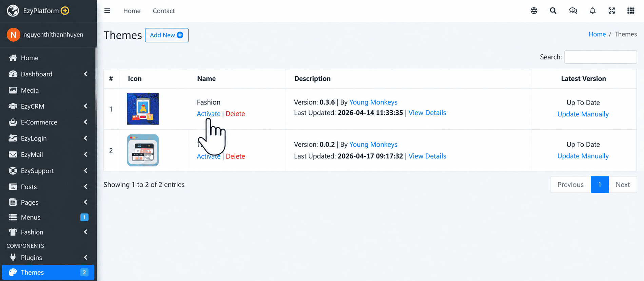Open the language globe icon in top bar
Image resolution: width=644 pixels, height=281 pixels.
[x=534, y=11]
